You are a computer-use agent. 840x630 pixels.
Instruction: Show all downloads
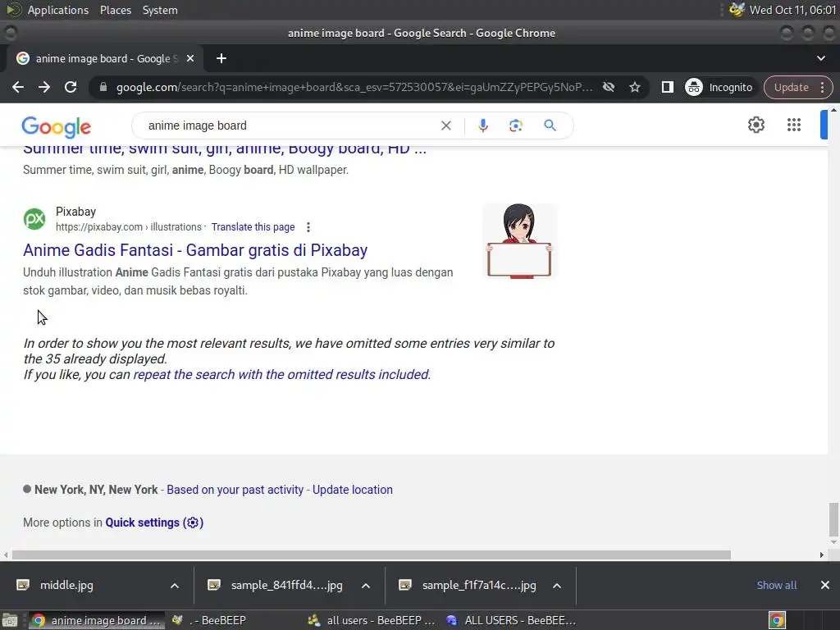(x=776, y=585)
